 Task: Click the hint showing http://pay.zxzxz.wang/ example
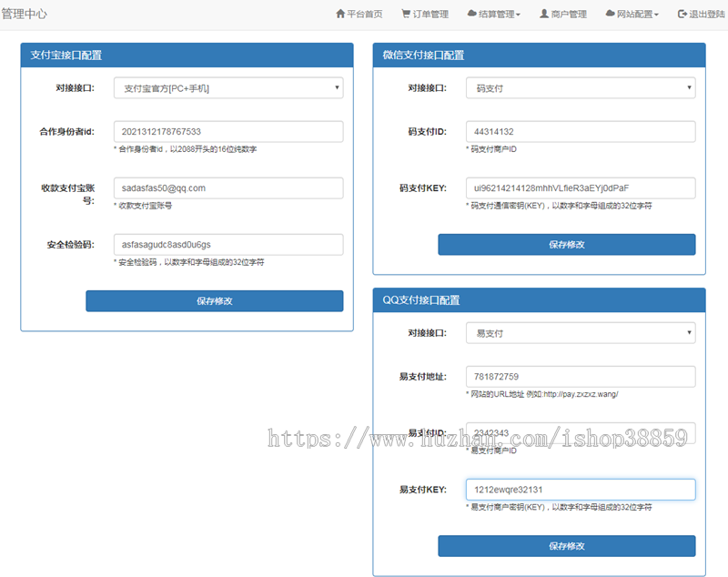tap(542, 395)
